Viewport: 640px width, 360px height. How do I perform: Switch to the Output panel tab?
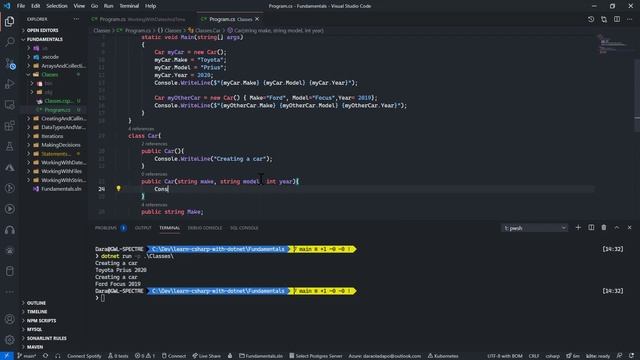coord(143,228)
